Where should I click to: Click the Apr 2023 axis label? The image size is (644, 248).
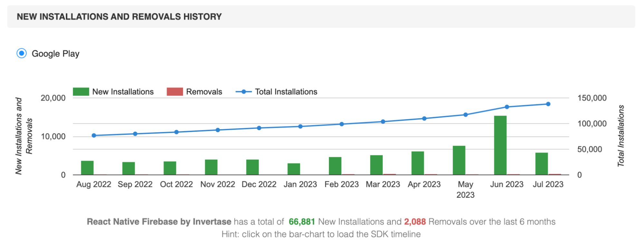point(424,184)
